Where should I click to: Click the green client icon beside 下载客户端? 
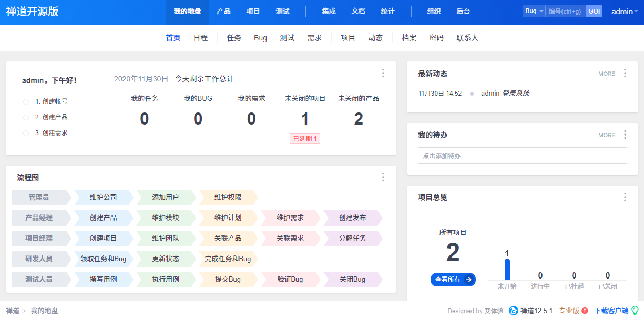click(635, 311)
